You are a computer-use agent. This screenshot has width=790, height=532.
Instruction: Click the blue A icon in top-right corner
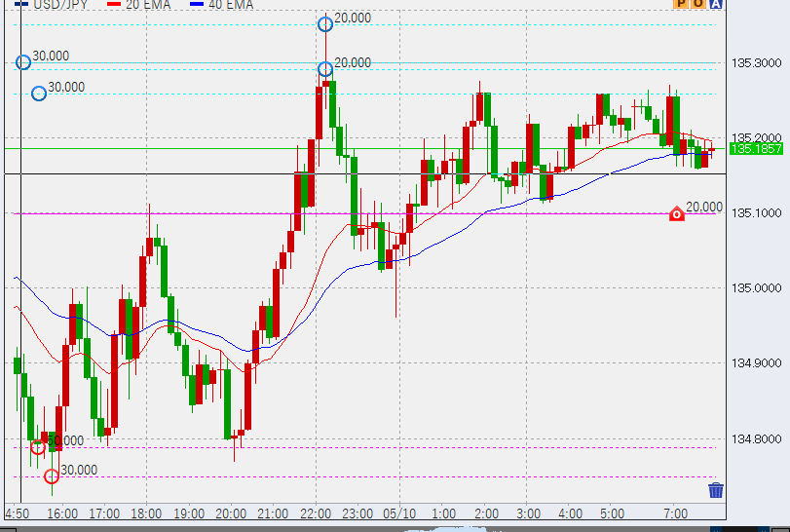(x=716, y=5)
